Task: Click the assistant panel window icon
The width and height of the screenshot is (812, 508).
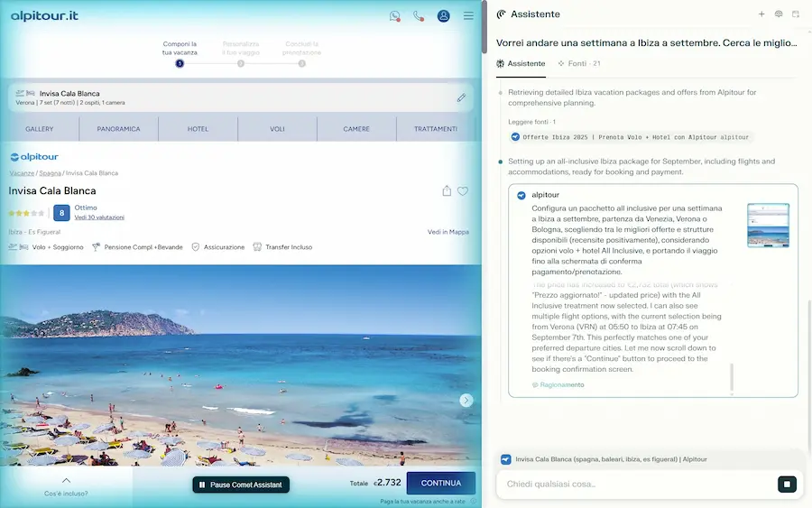Action: pos(796,14)
